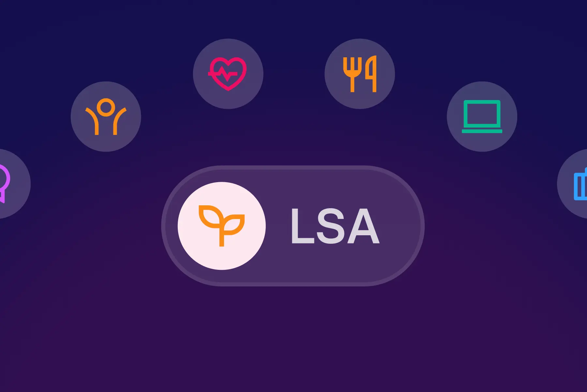587x392 pixels.
Task: Click the laptop icon's base line
Action: [482, 131]
